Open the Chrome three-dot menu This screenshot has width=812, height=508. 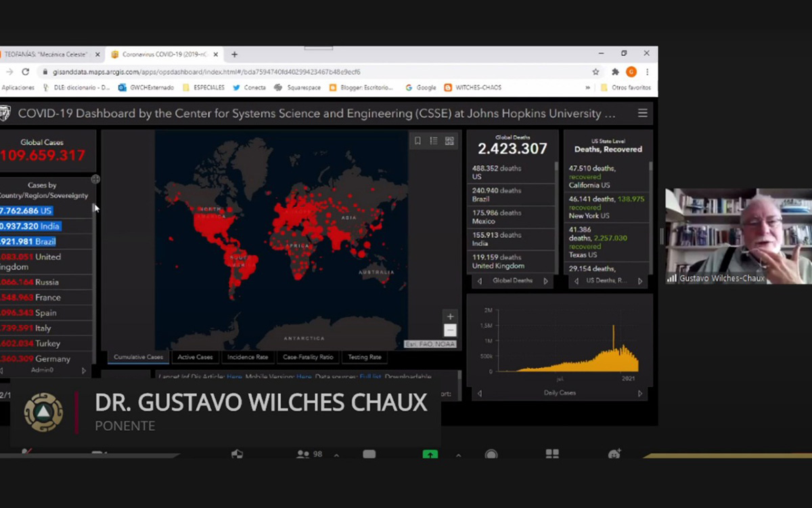(x=647, y=72)
